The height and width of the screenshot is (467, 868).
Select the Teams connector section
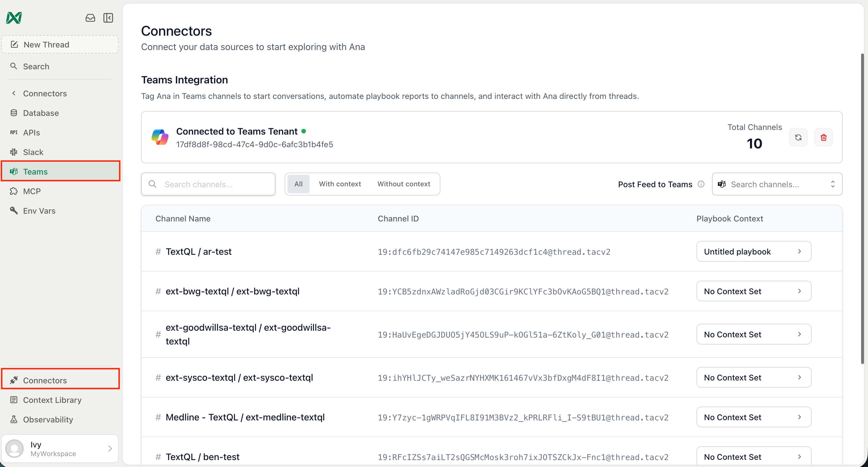61,171
